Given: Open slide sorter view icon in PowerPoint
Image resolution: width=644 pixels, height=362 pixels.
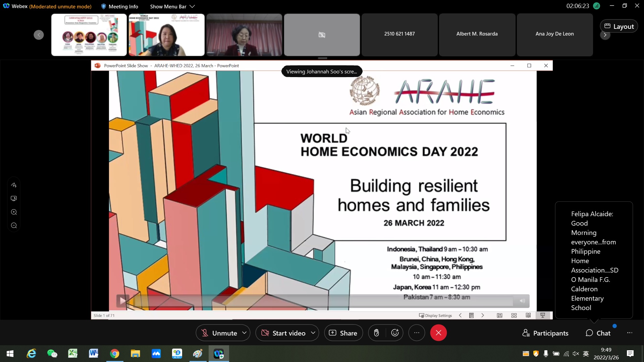Looking at the screenshot, I should click(514, 315).
